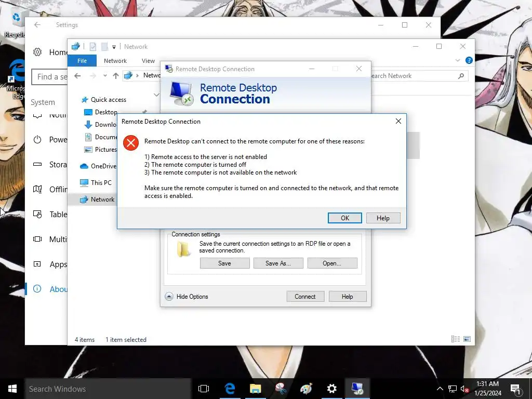This screenshot has height=399, width=532.
Task: Go up one folder level
Action: click(116, 76)
